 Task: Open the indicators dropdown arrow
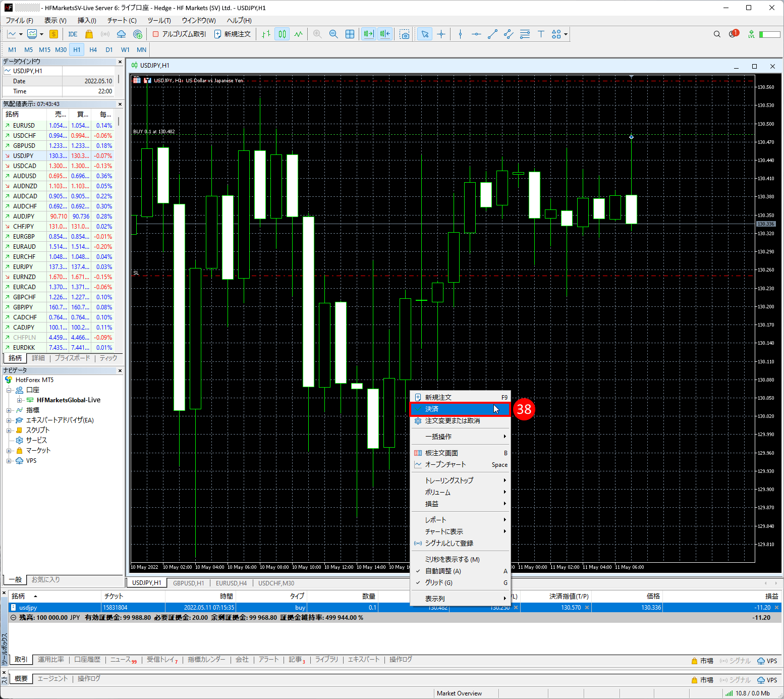42,34
